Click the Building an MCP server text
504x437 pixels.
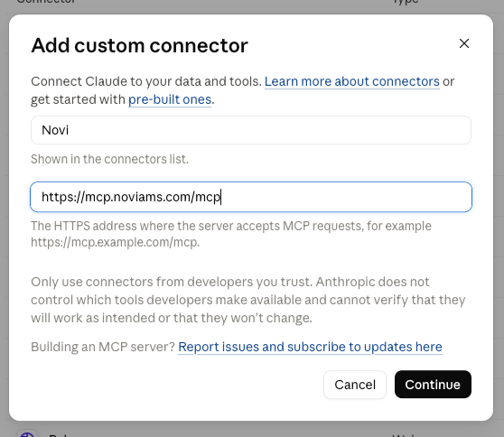103,347
